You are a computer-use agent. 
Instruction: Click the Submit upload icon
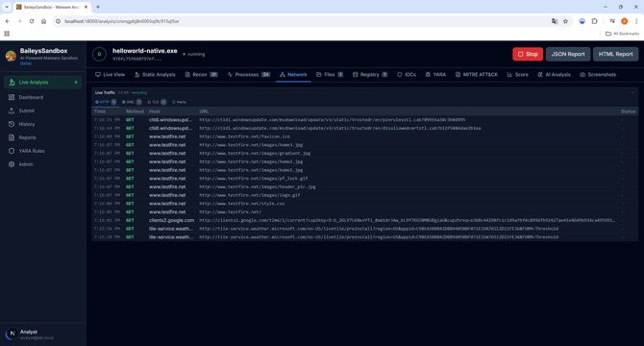click(12, 111)
